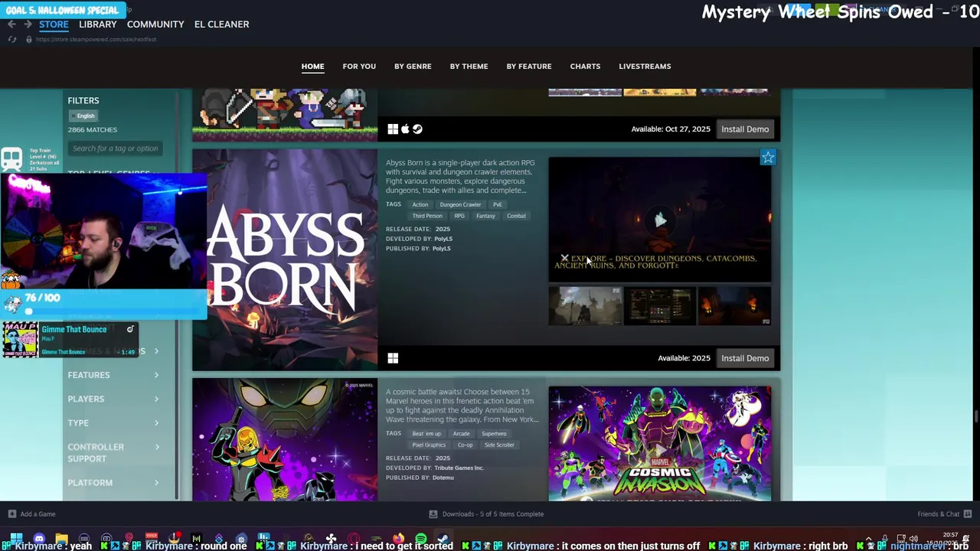Image resolution: width=980 pixels, height=551 pixels.
Task: Click the tag search field in Filters
Action: (x=116, y=148)
